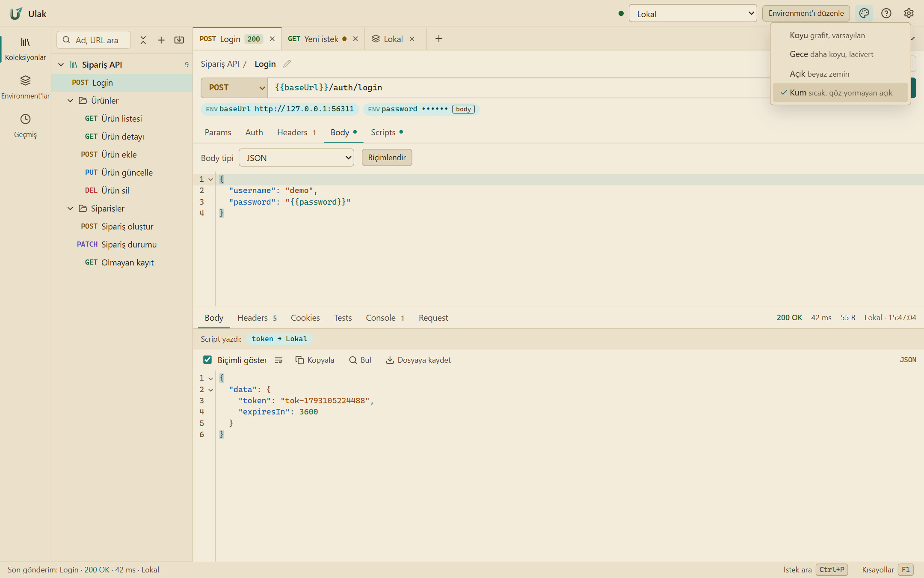924x578 pixels.
Task: Click the request URL field
Action: [518, 88]
